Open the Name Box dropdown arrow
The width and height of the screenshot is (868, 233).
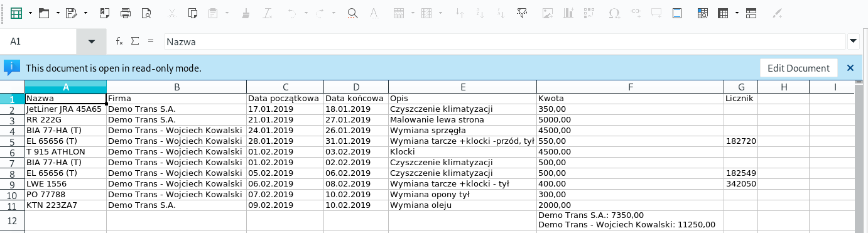(x=92, y=41)
